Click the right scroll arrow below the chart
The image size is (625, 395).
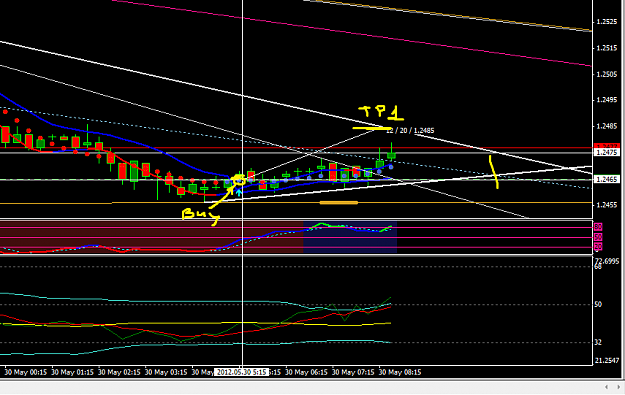[618, 387]
